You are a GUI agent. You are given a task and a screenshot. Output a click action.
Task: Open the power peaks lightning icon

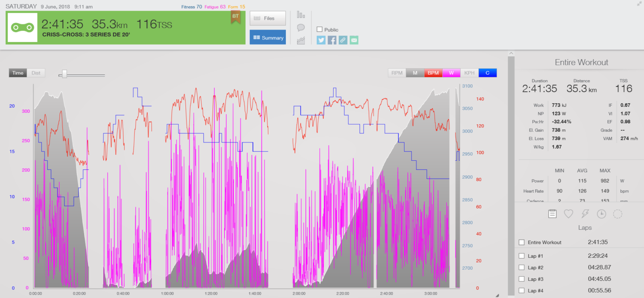pos(585,214)
